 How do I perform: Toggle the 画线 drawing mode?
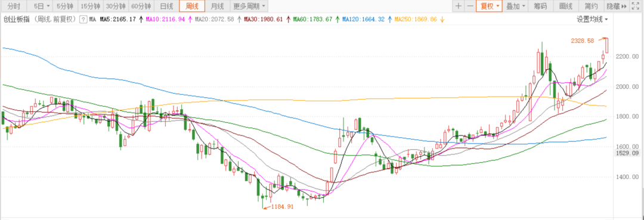coord(565,6)
